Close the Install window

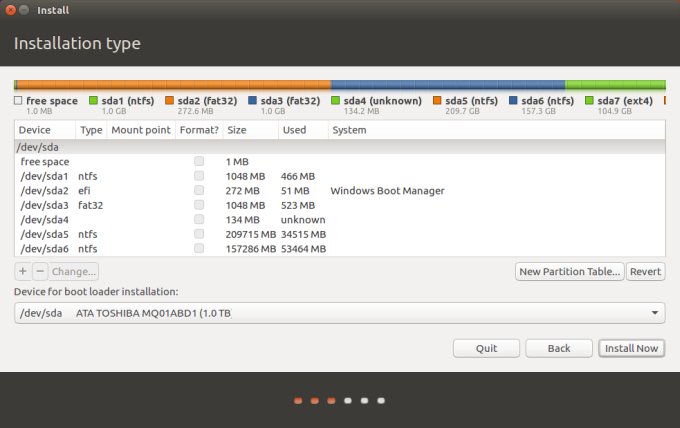click(10, 10)
